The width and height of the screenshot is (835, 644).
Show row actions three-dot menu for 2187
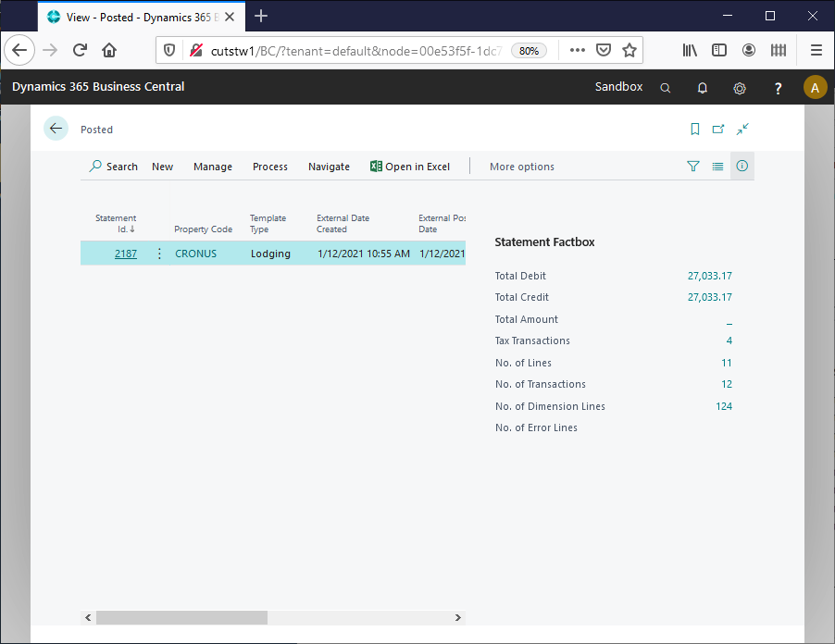[159, 254]
